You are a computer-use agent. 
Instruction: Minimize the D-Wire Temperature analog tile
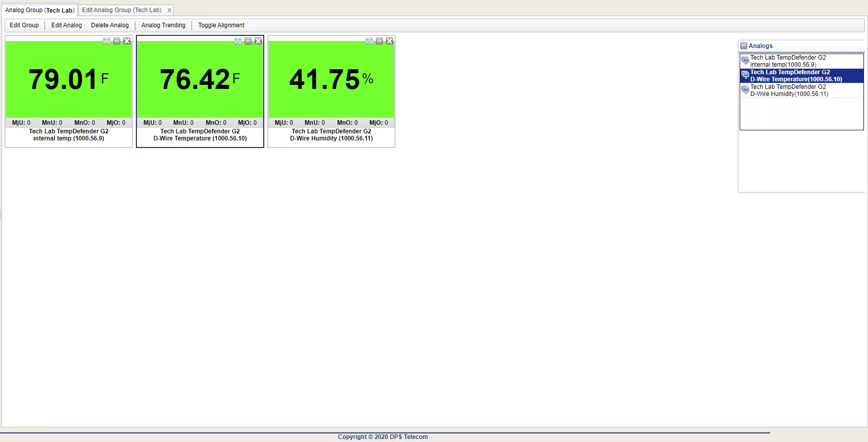point(248,41)
